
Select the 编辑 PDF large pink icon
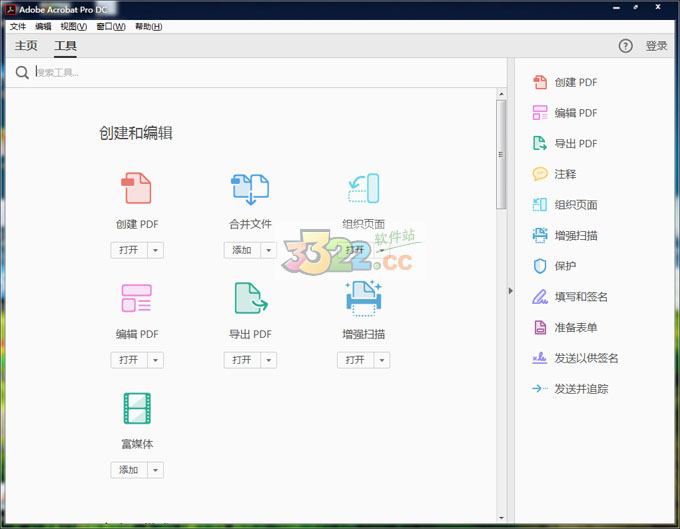pos(136,298)
